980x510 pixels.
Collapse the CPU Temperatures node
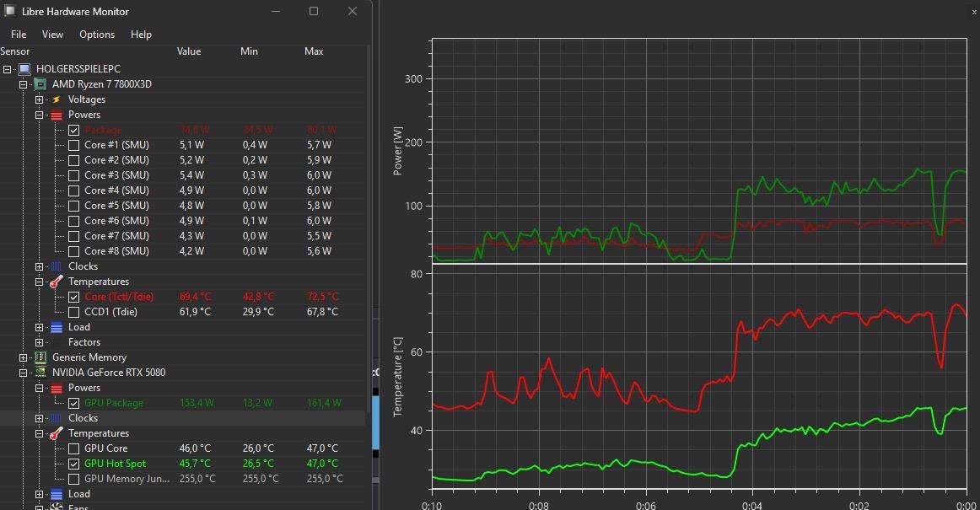pyautogui.click(x=39, y=282)
